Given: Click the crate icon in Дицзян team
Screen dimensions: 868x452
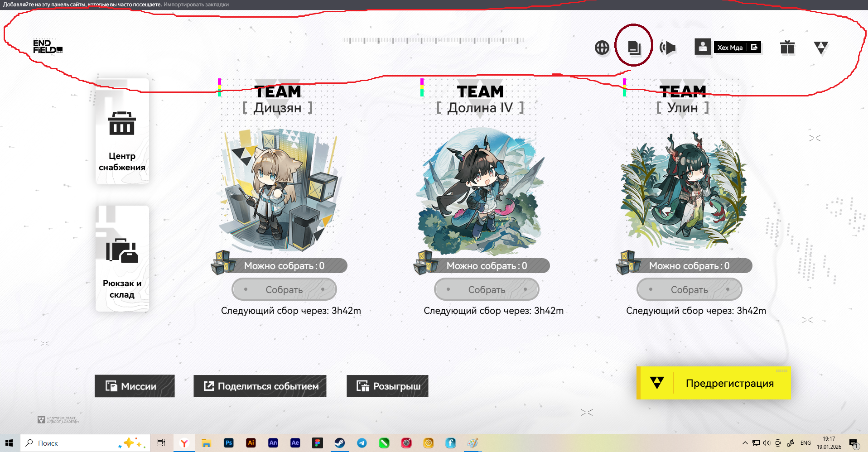Looking at the screenshot, I should 224,263.
